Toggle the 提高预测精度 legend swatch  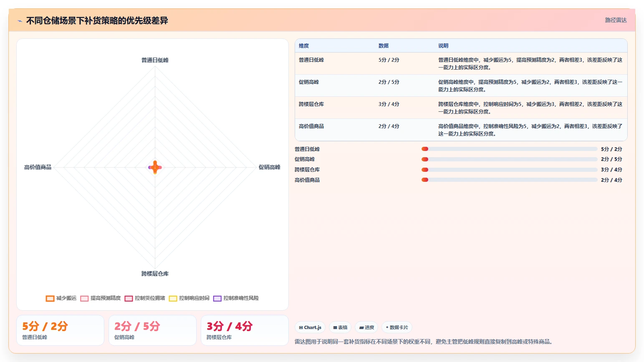[84, 298]
